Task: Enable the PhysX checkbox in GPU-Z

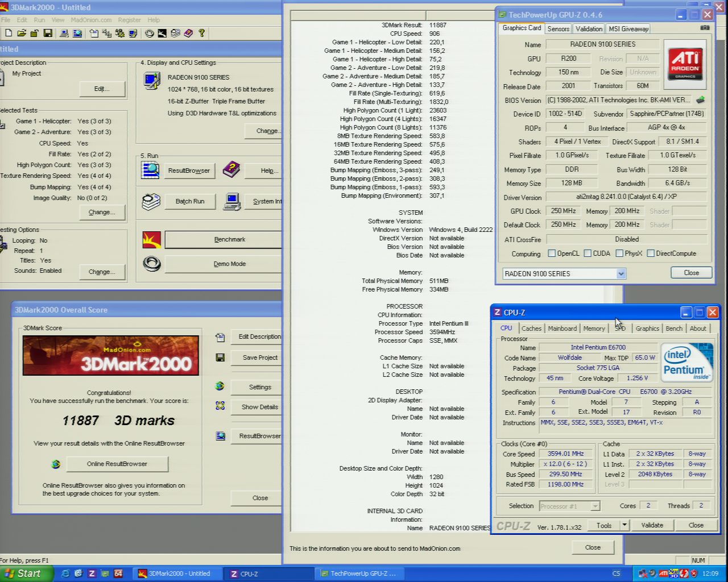Action: [619, 253]
